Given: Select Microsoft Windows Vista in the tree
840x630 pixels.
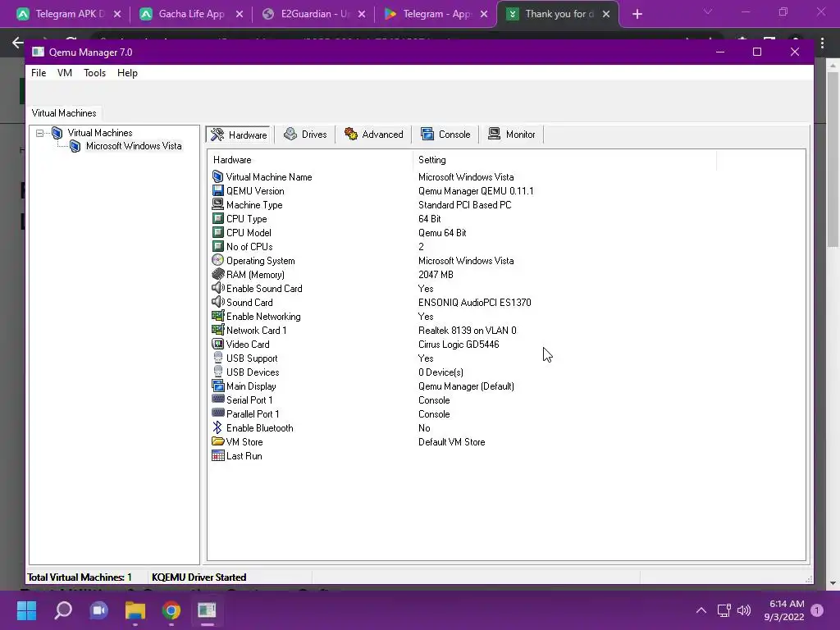Looking at the screenshot, I should click(134, 146).
